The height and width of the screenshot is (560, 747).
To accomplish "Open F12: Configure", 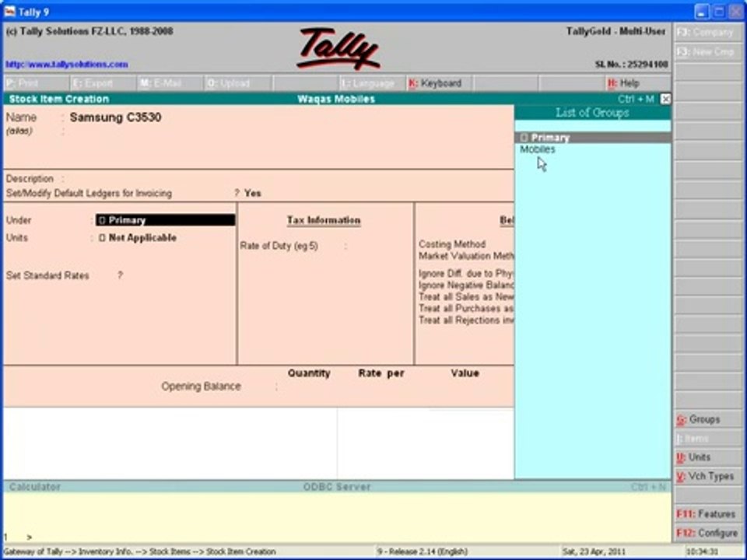I will (708, 533).
